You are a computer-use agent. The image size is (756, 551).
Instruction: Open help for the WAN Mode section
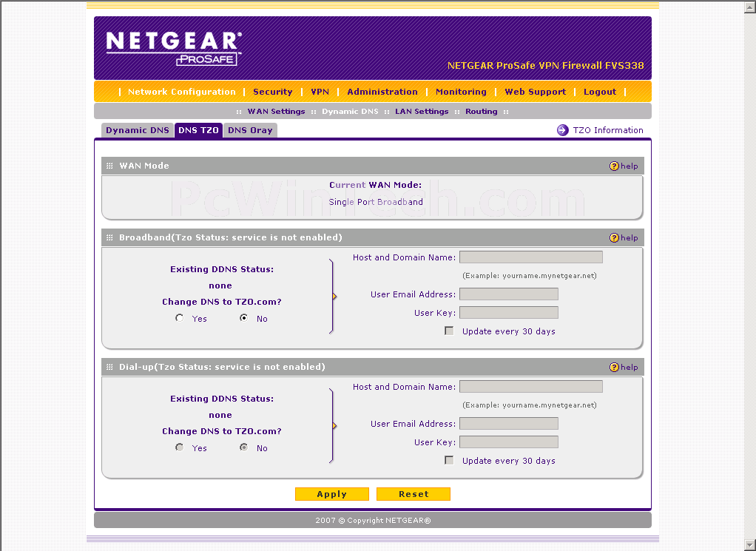[x=624, y=166]
